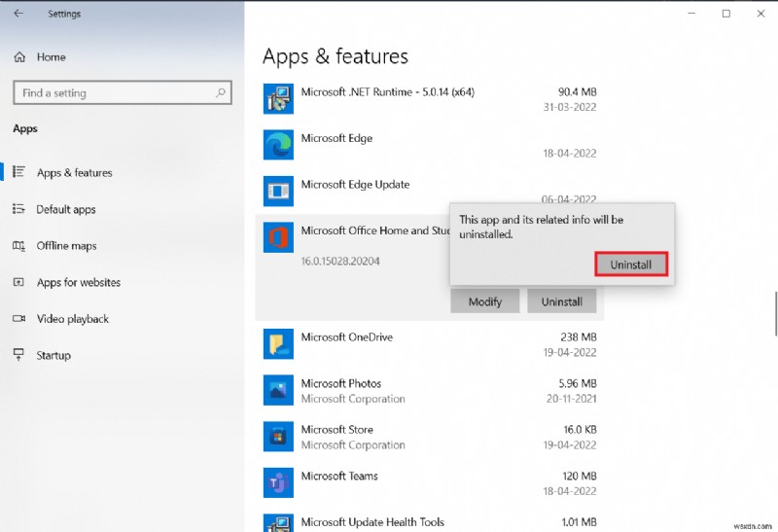Select the Offline maps sidebar icon
The height and width of the screenshot is (532, 778).
pyautogui.click(x=18, y=245)
